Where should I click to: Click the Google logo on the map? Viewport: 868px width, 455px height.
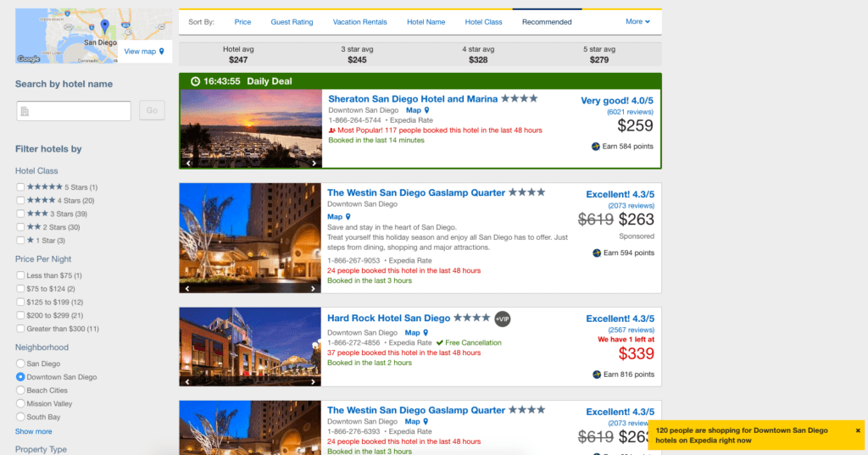[x=28, y=58]
